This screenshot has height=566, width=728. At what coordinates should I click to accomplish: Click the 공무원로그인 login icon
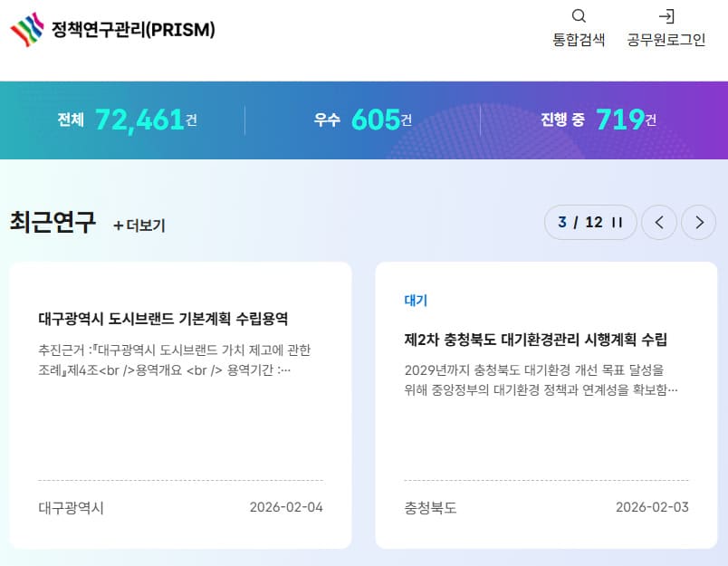[668, 27]
